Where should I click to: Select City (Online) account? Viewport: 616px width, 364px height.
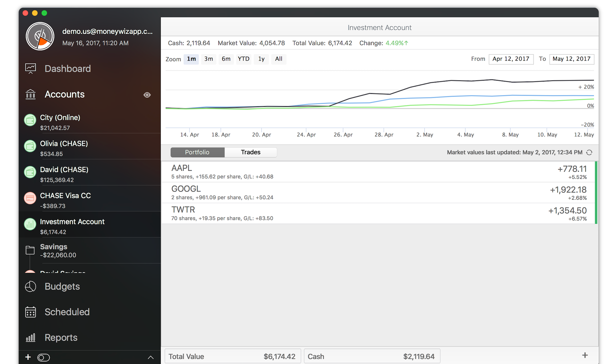tap(90, 122)
